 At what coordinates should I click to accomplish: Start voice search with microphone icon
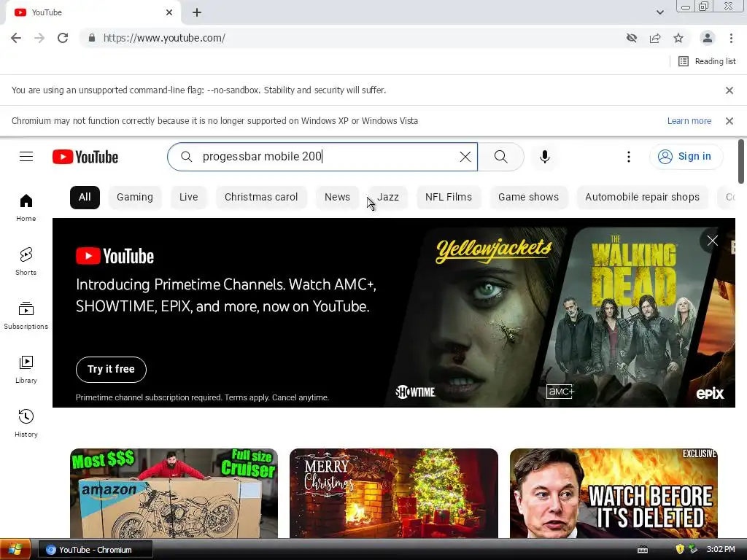(x=544, y=157)
